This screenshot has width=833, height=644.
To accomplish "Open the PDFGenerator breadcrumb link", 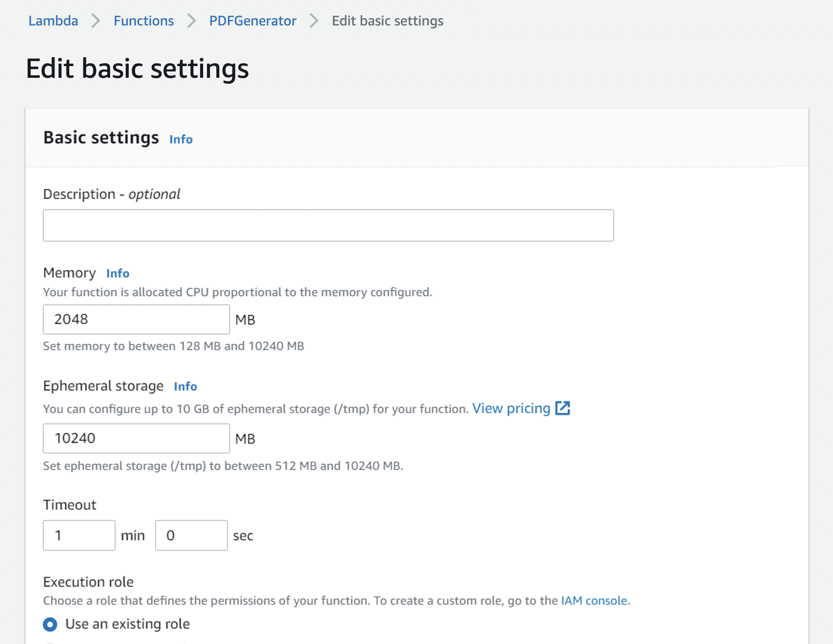I will click(253, 21).
